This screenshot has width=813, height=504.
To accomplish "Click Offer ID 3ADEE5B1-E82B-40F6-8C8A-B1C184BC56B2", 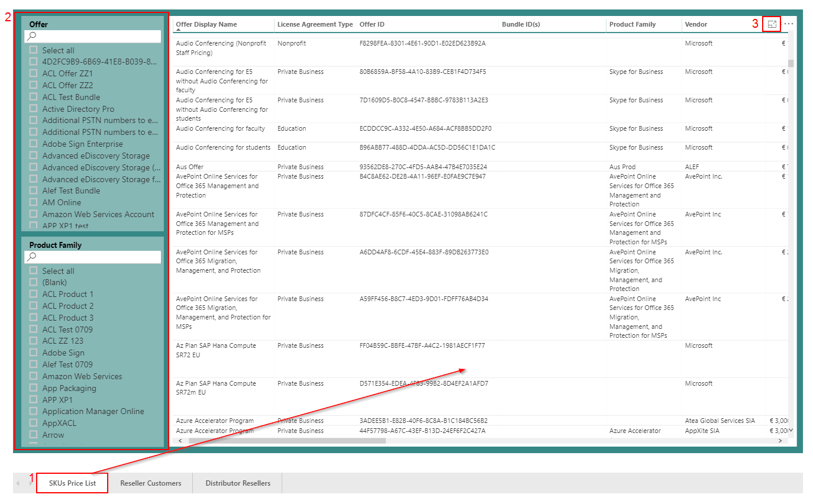I will click(423, 421).
